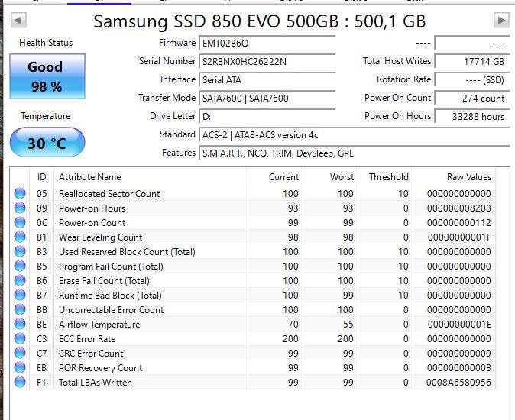
Task: Click status orb for Power-on Hours row
Action: point(20,208)
